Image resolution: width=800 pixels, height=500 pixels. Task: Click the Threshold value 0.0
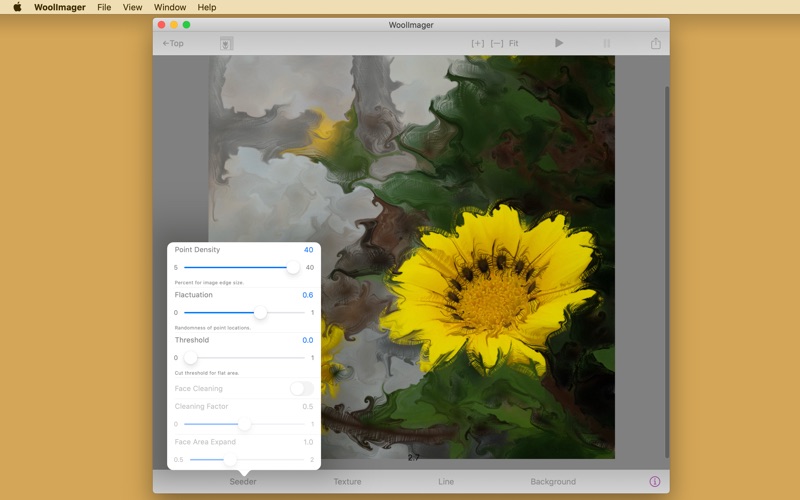[308, 340]
